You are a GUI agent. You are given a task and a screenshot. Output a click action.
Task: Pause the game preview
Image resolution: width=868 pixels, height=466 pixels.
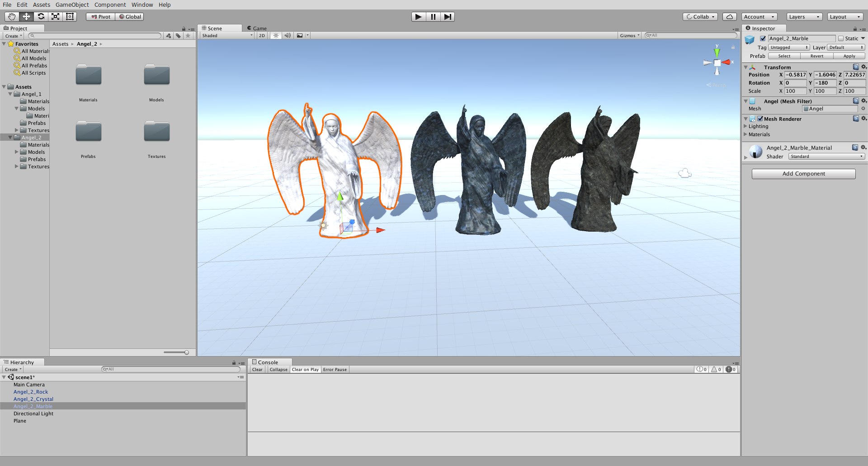pos(433,17)
